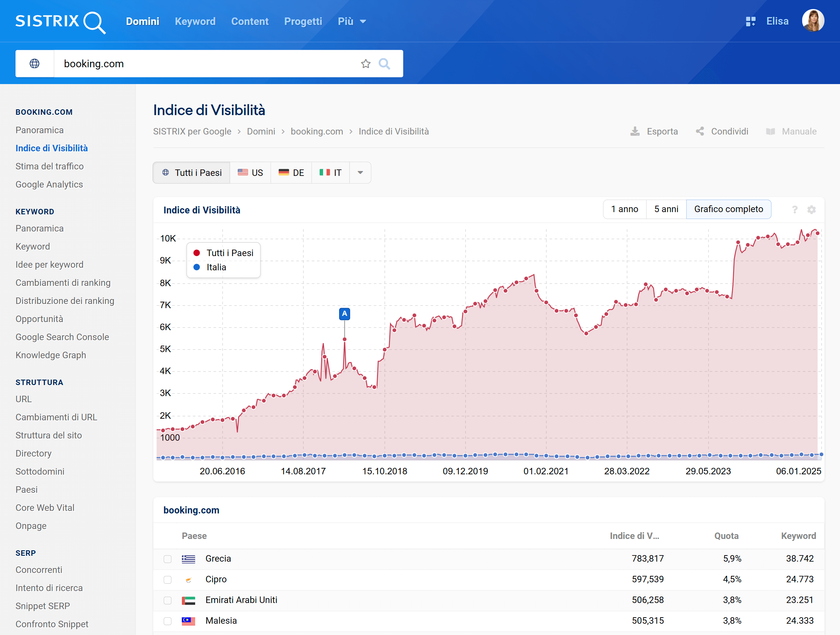Check the Grecia row checkbox
This screenshot has width=840, height=635.
[167, 559]
